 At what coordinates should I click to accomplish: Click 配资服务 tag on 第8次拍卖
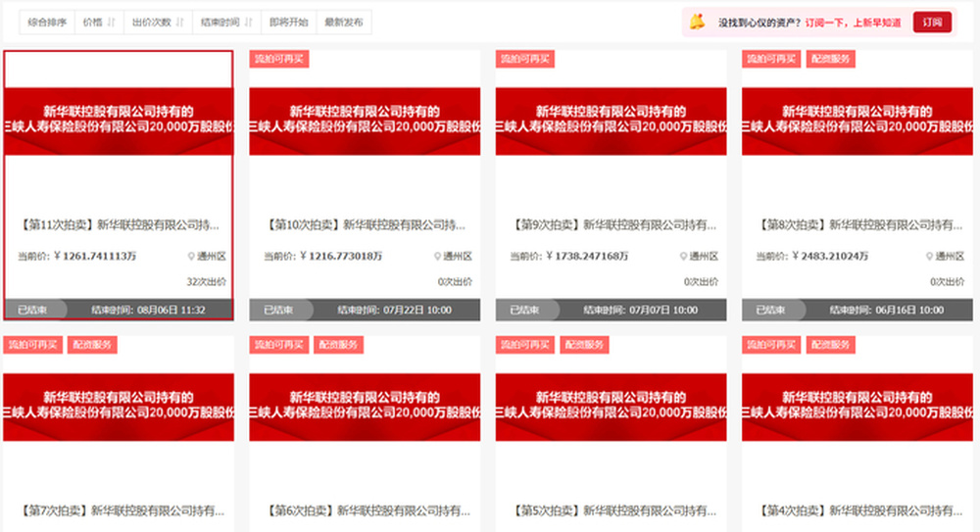(831, 59)
